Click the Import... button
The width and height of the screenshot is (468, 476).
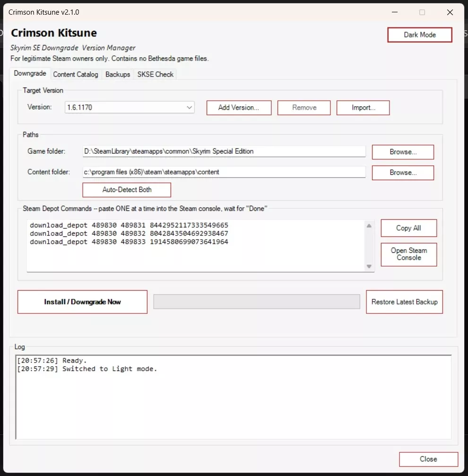coord(363,108)
